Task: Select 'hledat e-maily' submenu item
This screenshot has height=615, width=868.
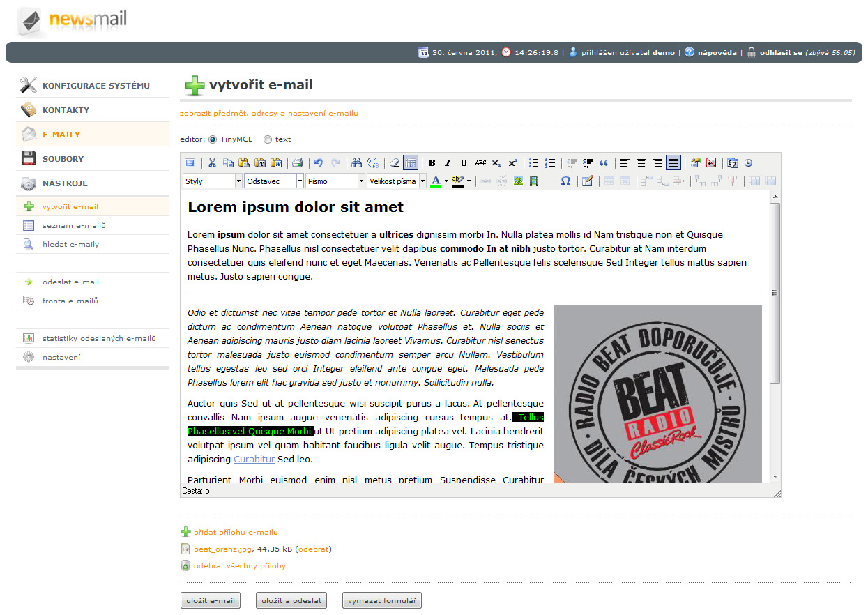Action: coord(93,244)
